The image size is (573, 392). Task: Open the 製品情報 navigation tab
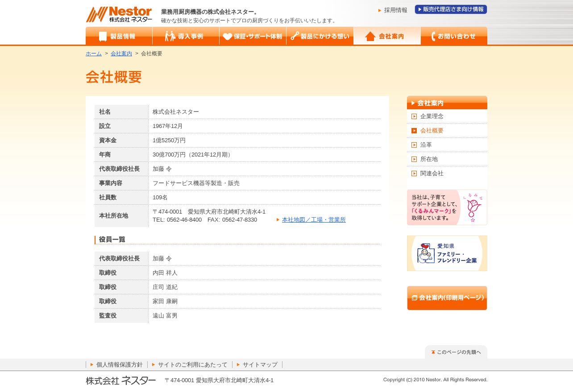(x=119, y=36)
